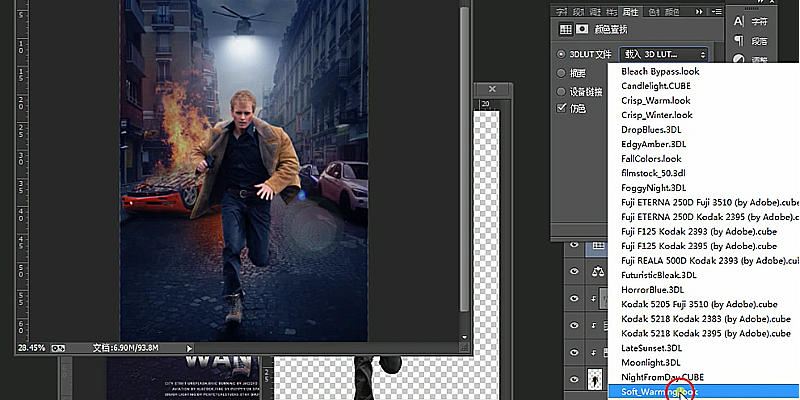Pick Kodak 5218 Kodak 2383 LUT
This screenshot has height=400, width=800.
click(x=704, y=319)
